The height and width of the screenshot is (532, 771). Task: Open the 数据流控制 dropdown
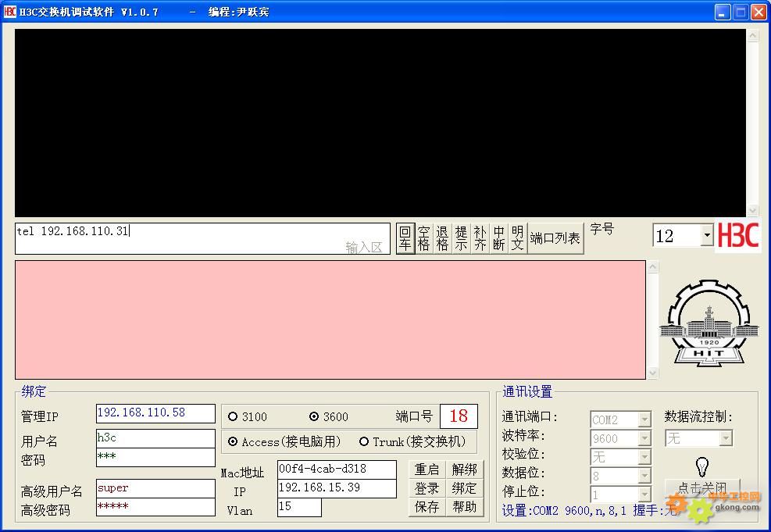click(x=726, y=437)
